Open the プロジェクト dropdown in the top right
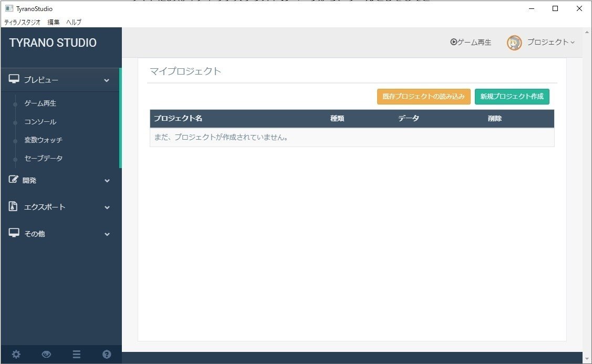The image size is (592, 364). pyautogui.click(x=549, y=43)
